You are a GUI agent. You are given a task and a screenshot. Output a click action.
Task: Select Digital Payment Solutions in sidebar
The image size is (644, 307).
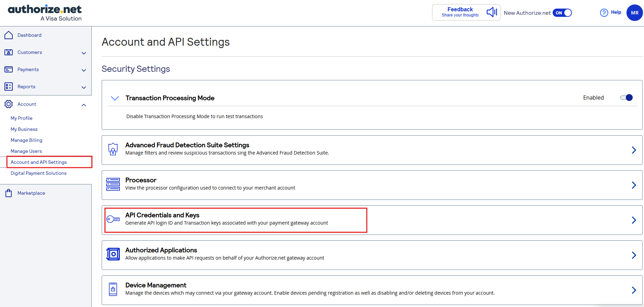38,173
